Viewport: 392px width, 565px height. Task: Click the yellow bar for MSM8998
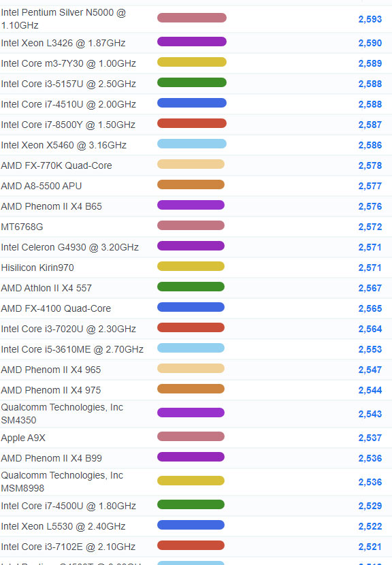coord(191,481)
